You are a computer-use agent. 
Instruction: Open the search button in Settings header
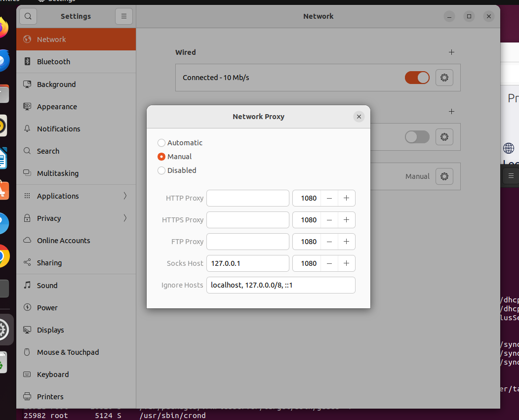coord(28,16)
